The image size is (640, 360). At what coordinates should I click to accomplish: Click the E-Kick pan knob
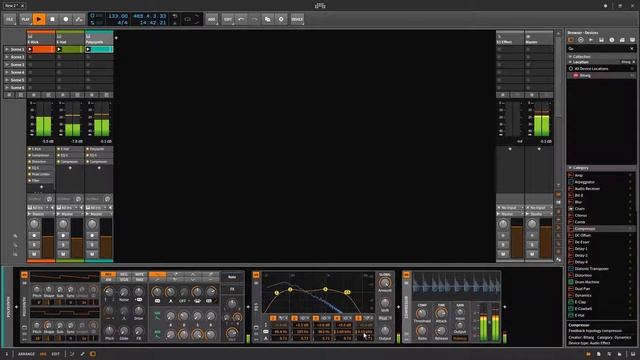tap(34, 224)
